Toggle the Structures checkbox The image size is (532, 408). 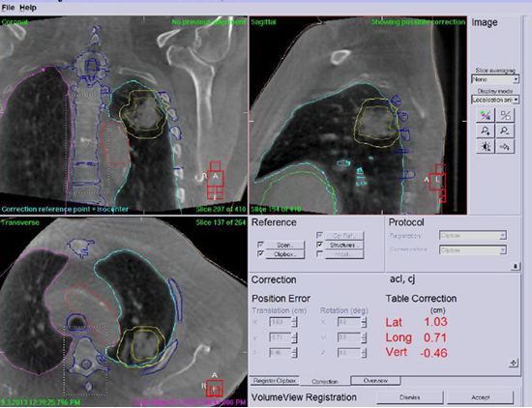click(x=319, y=245)
